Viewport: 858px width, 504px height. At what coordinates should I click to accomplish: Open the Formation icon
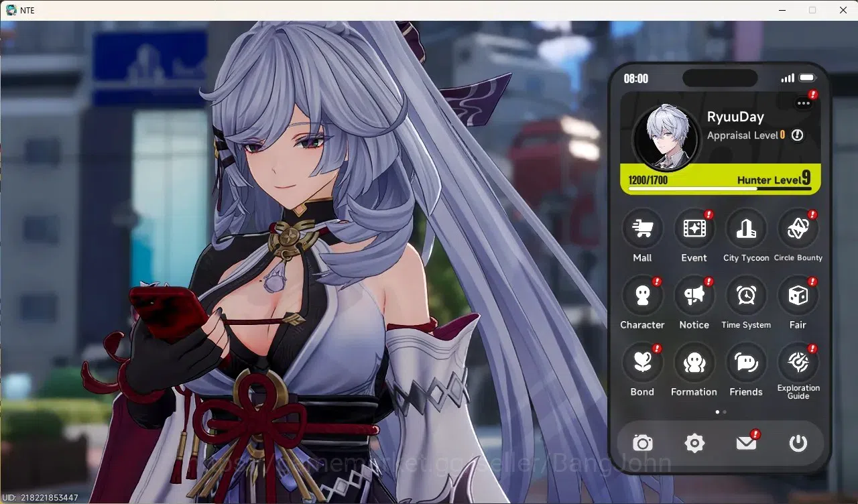pos(694,363)
